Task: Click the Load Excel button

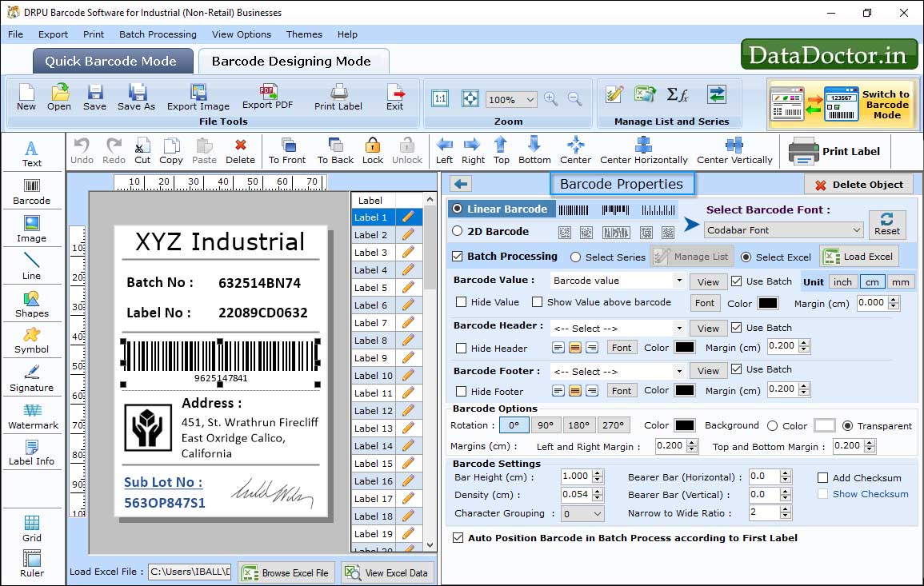Action: pos(860,256)
